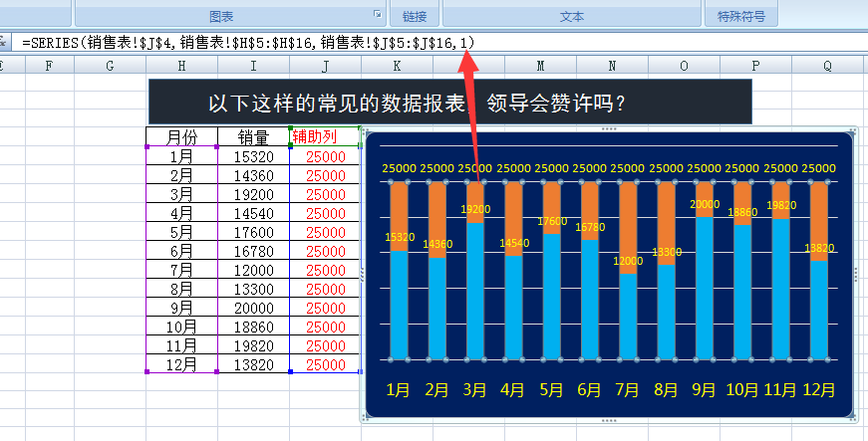
Task: Select the 文本 ribbon group label
Action: click(572, 17)
